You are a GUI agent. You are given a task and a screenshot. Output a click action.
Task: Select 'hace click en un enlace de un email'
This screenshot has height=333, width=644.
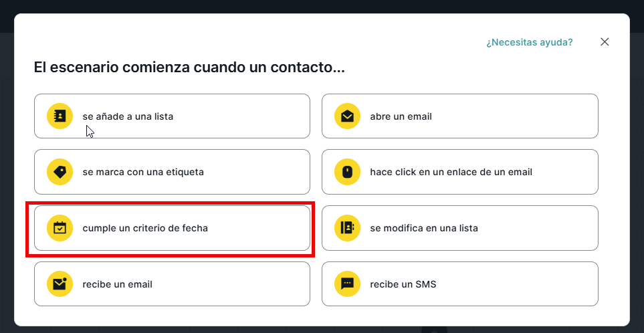451,172
